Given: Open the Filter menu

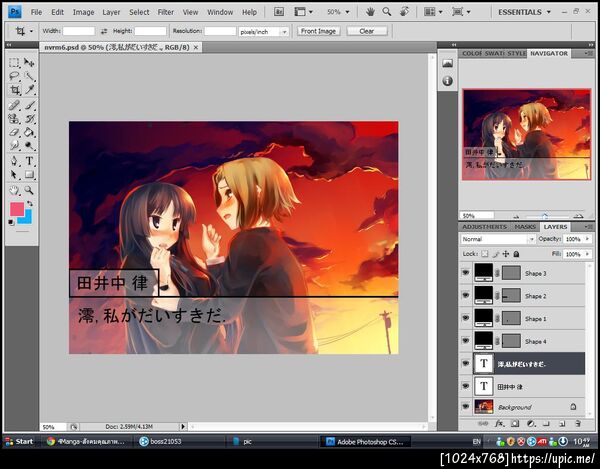Looking at the screenshot, I should [x=166, y=12].
